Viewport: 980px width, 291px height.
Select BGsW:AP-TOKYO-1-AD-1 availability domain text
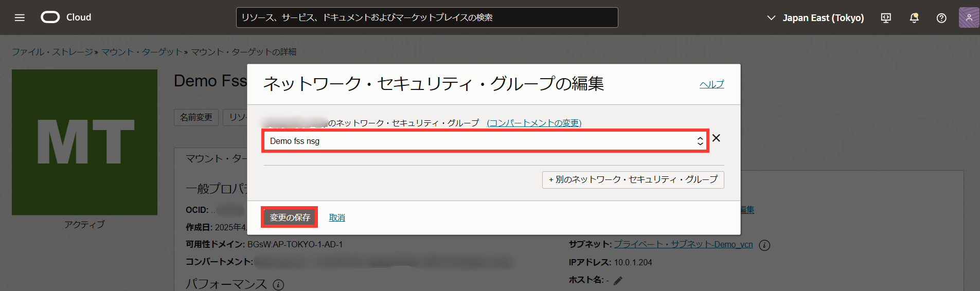tap(295, 244)
